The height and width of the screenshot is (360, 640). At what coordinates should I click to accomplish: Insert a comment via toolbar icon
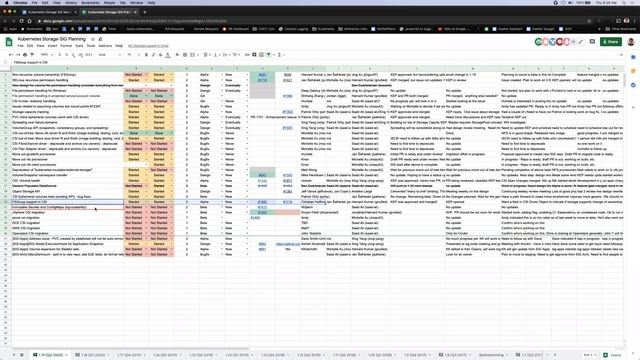click(x=254, y=55)
